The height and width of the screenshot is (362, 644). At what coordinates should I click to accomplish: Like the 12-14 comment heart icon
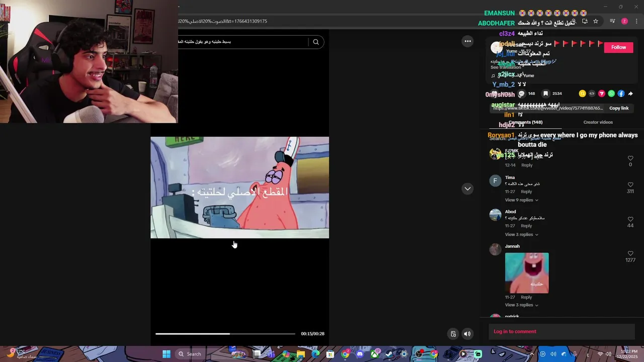[x=630, y=158]
